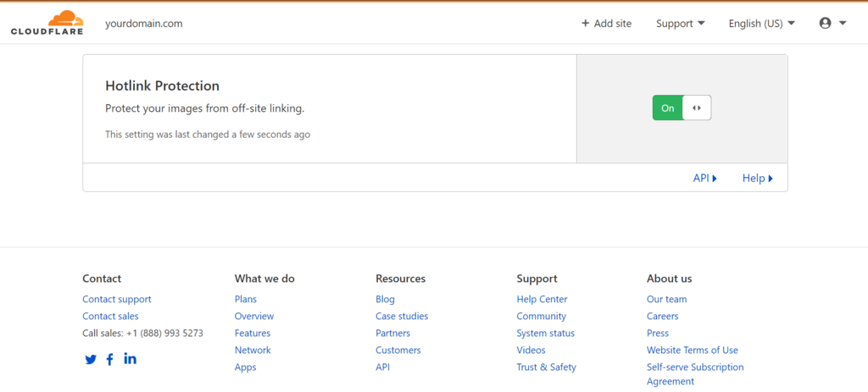Open the Contact support link

coord(117,299)
